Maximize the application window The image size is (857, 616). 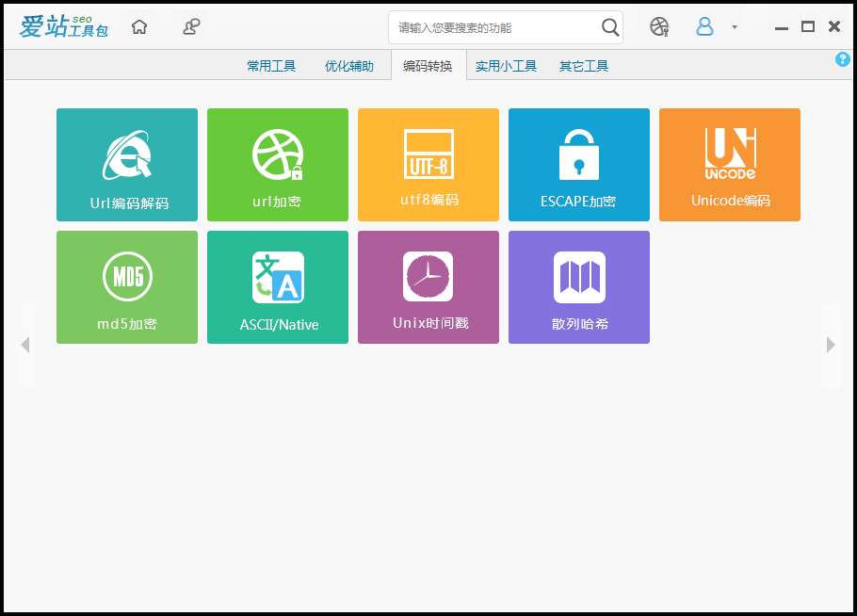[x=808, y=26]
